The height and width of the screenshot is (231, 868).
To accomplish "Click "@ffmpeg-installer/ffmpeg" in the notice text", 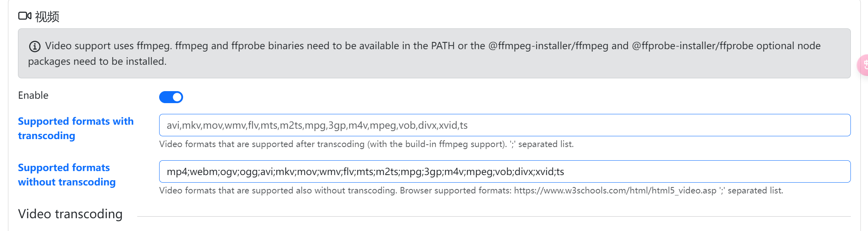I will click(x=548, y=46).
